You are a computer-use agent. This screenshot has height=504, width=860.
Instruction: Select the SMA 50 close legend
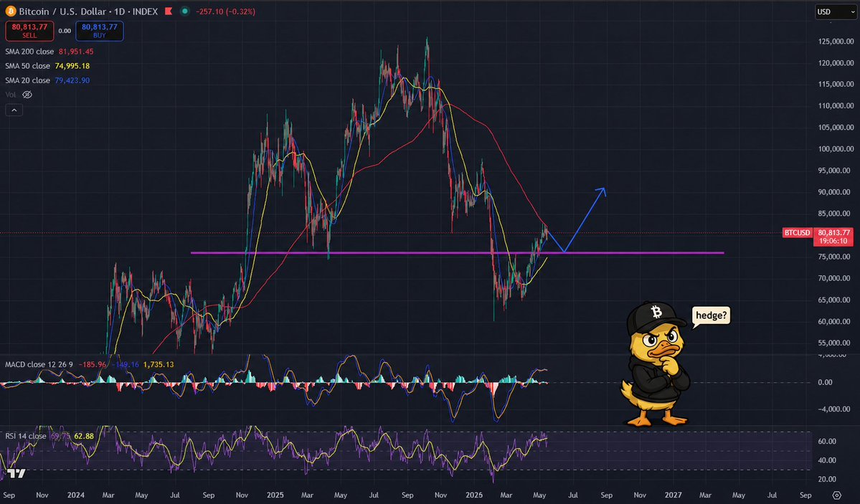click(x=27, y=66)
